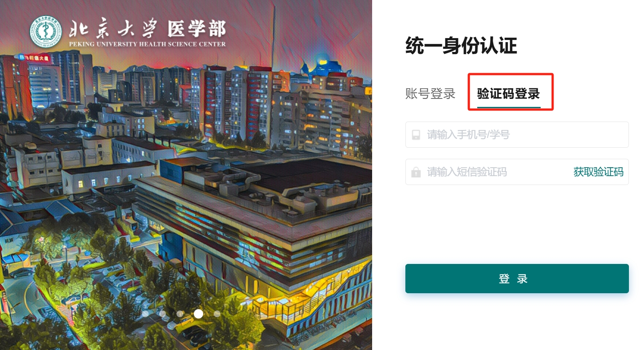The width and height of the screenshot is (644, 350).
Task: Click the active fourth carousel indicator dot
Action: pos(198,314)
